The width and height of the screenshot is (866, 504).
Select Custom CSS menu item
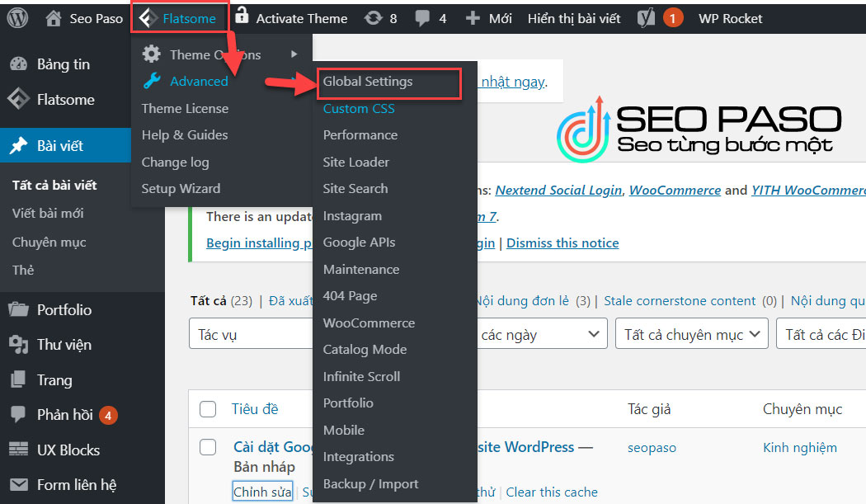[359, 108]
